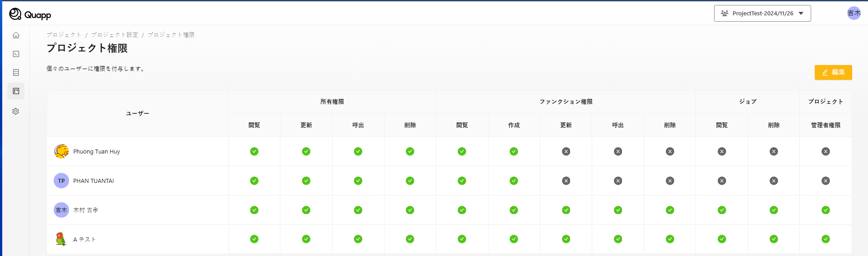This screenshot has height=256, width=868.
Task: Click the ファンクション権限 column header
Action: (566, 102)
